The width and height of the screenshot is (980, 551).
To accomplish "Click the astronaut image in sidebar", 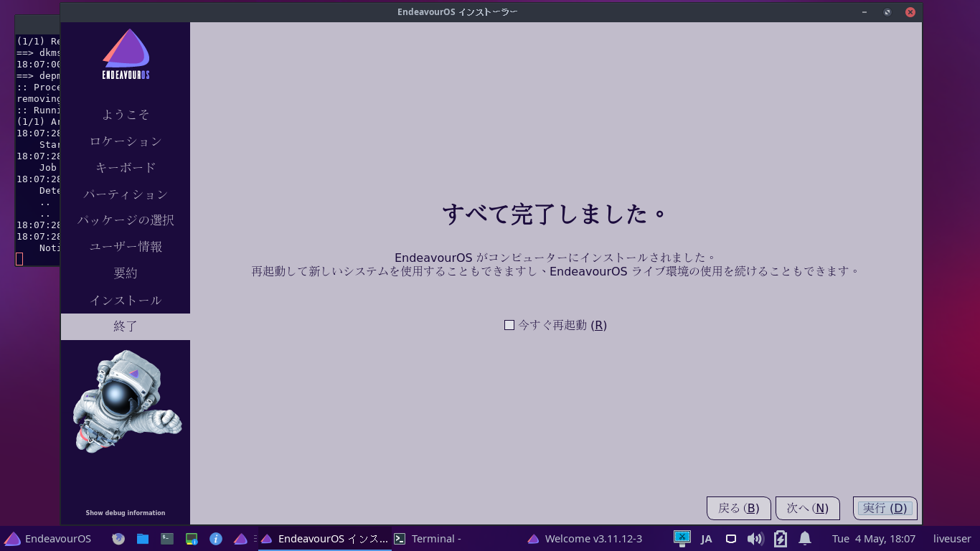I will (x=127, y=401).
